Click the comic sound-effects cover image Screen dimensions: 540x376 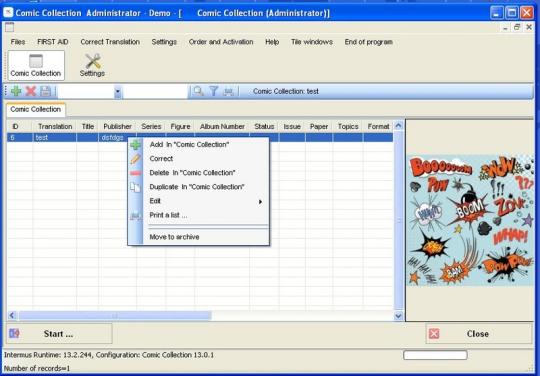coord(470,220)
